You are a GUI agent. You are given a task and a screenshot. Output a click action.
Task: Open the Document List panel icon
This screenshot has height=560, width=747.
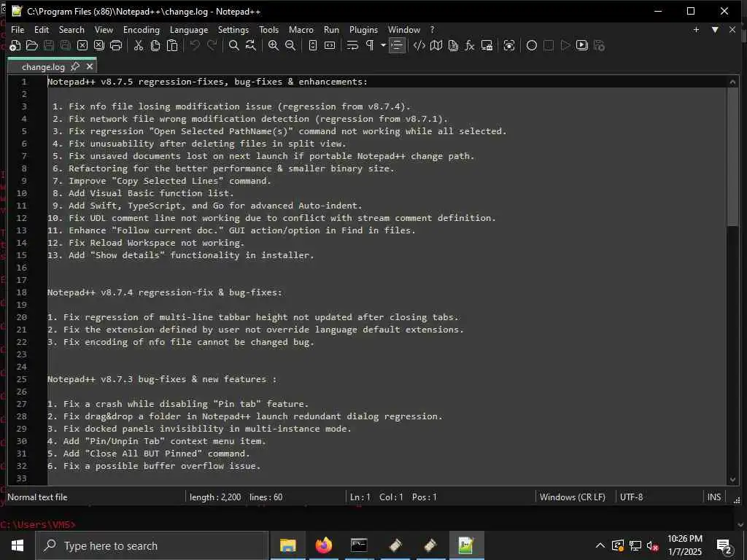tap(453, 46)
